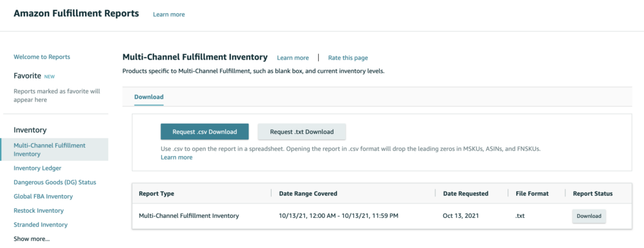Select the 10/13/21 date range cell
The height and width of the screenshot is (248, 644).
point(338,215)
